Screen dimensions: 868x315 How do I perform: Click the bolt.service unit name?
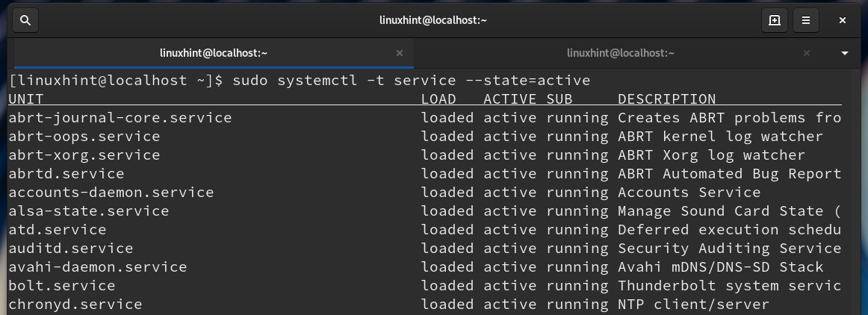click(62, 286)
